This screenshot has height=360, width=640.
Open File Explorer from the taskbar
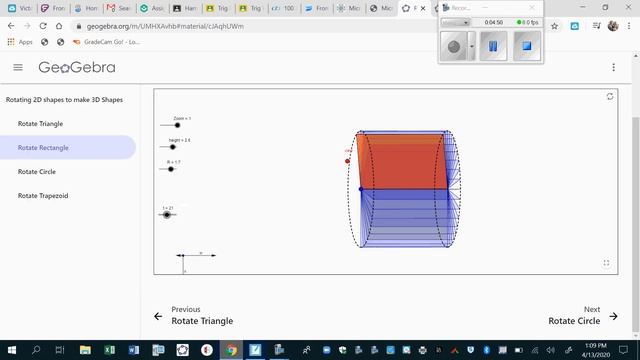click(x=85, y=350)
